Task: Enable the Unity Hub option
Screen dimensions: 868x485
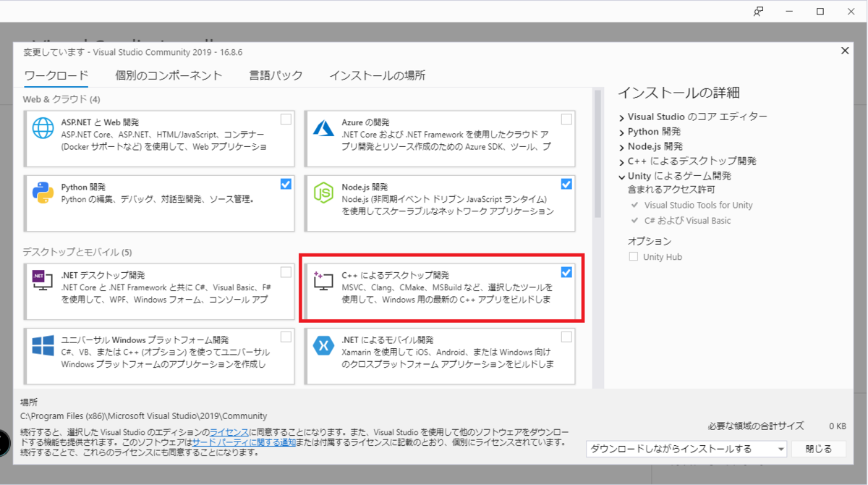Action: (634, 256)
